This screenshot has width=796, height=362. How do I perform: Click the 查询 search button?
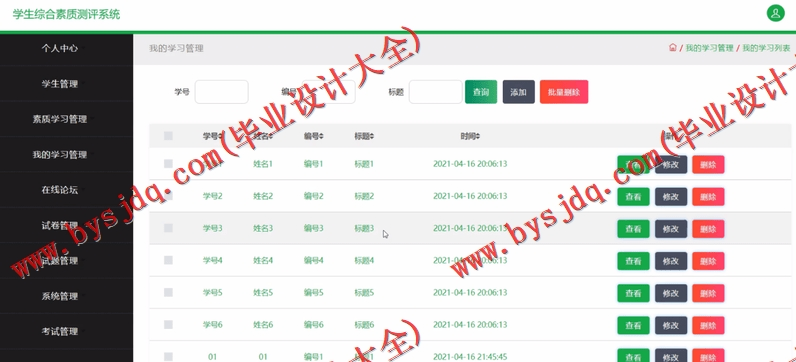point(481,92)
